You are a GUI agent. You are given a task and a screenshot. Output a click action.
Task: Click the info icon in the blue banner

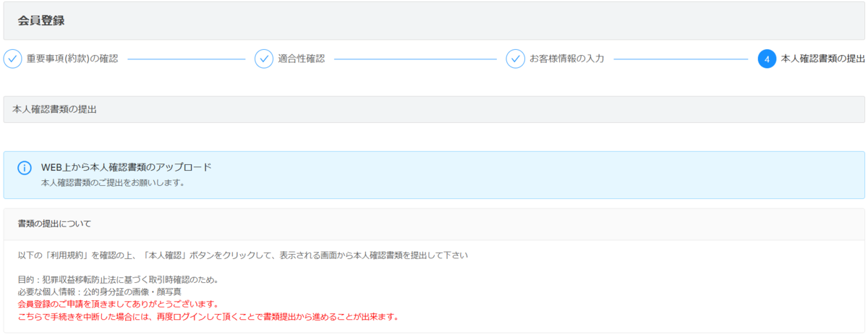point(25,168)
